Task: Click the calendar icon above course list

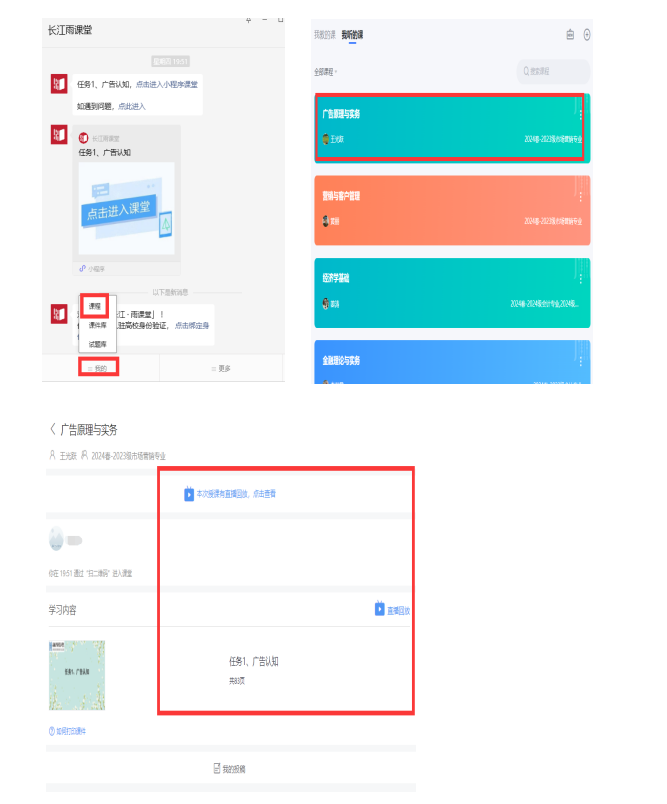Action: coord(570,35)
